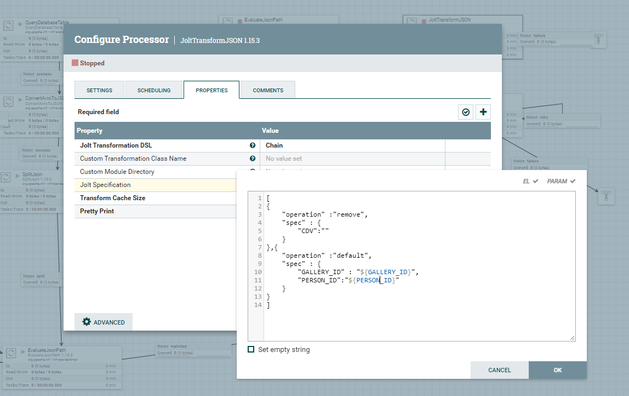Click the EL supported indicator
This screenshot has height=396, width=629.
click(x=530, y=181)
